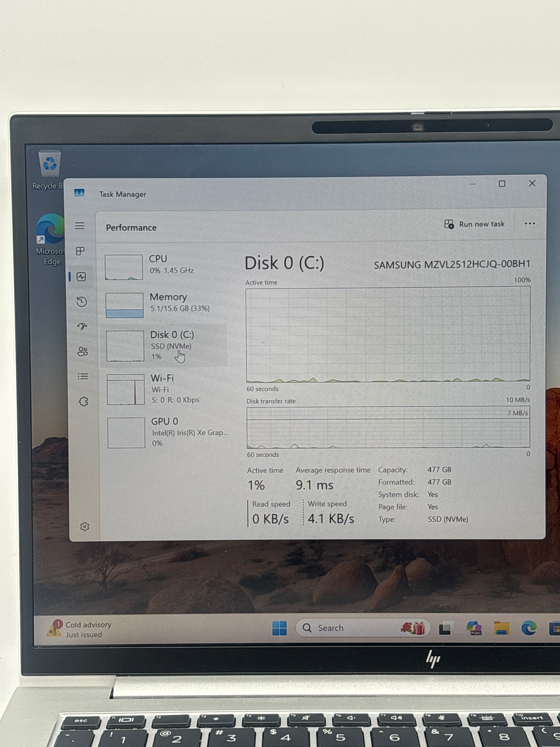
Task: Click the SAMSUNG MZVL2512HCJQ-00BH1 model text
Action: [x=452, y=264]
